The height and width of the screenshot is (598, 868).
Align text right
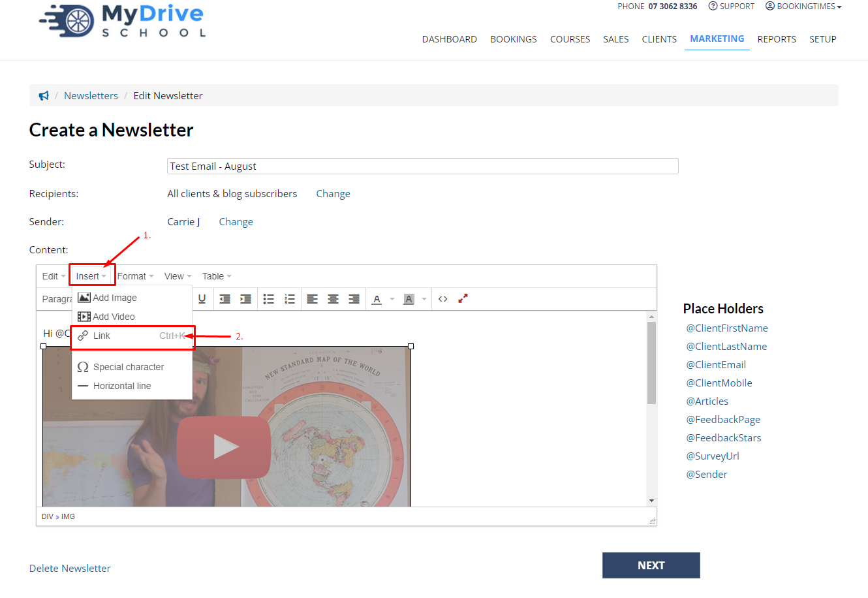click(354, 299)
